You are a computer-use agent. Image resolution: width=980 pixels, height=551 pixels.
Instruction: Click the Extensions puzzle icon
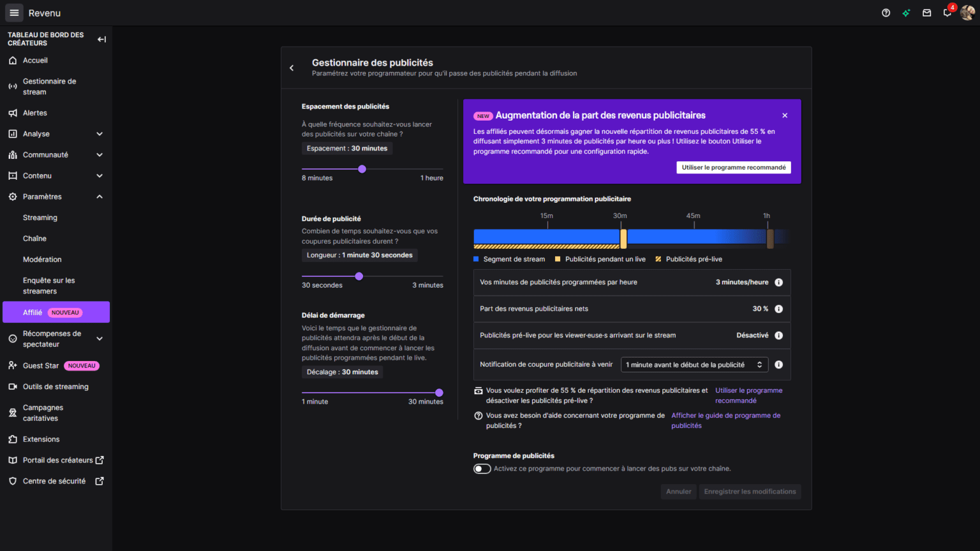point(13,439)
